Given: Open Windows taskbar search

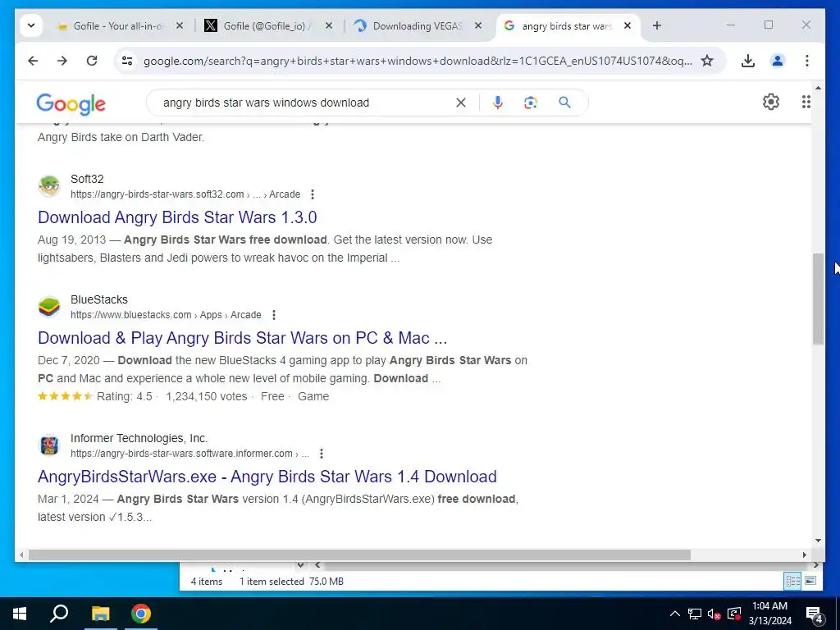Looking at the screenshot, I should (59, 614).
